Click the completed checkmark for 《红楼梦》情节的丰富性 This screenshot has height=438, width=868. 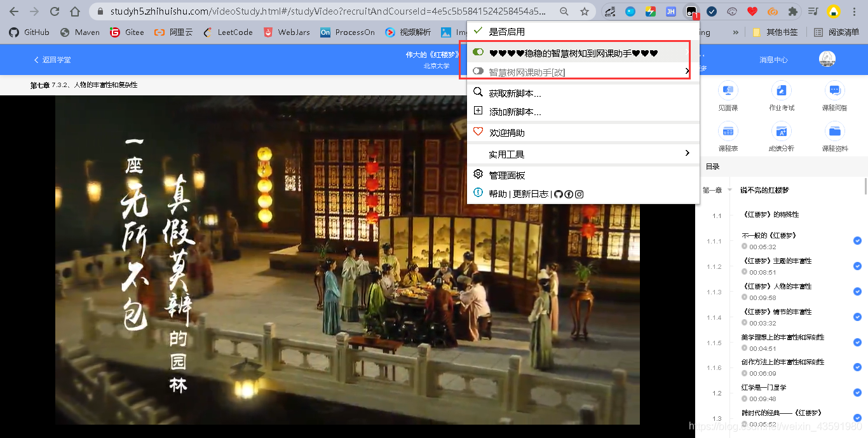pyautogui.click(x=857, y=317)
